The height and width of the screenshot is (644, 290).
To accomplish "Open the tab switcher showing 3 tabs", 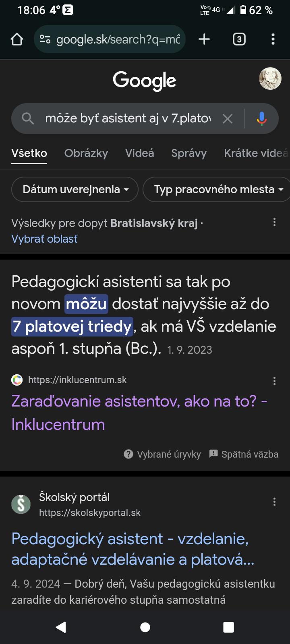I will click(x=239, y=39).
